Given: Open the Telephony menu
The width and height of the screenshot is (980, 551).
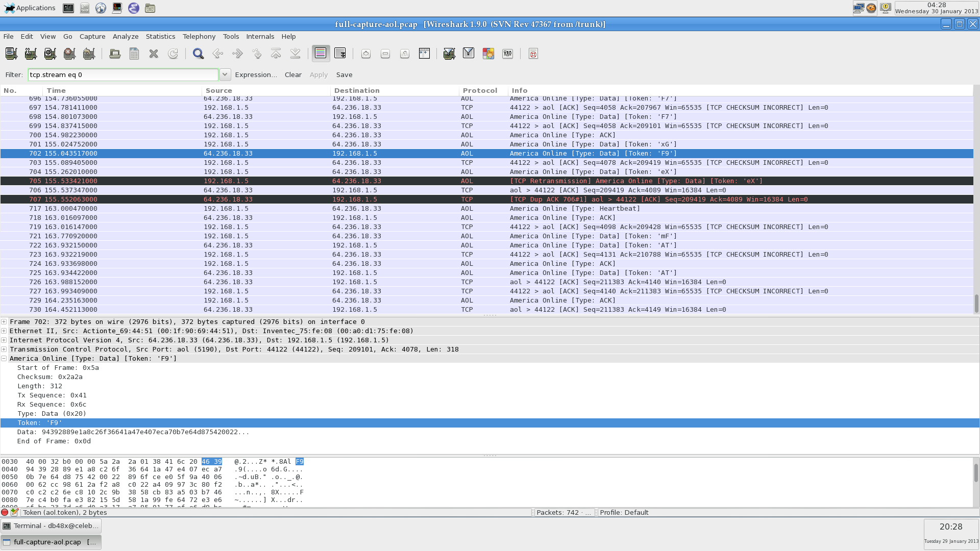Looking at the screenshot, I should coord(199,36).
